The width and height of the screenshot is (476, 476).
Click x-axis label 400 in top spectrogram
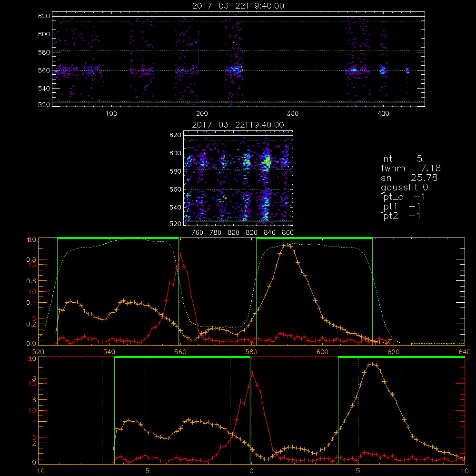tap(383, 114)
